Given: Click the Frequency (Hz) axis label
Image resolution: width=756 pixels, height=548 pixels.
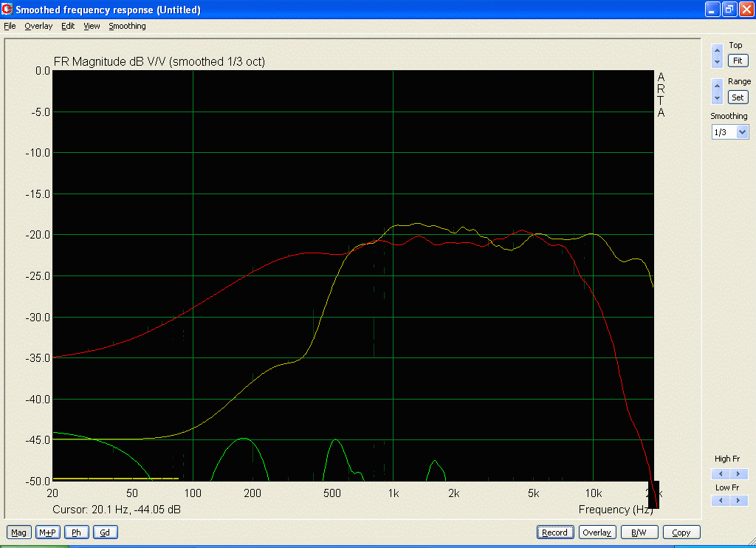Looking at the screenshot, I should [x=616, y=510].
